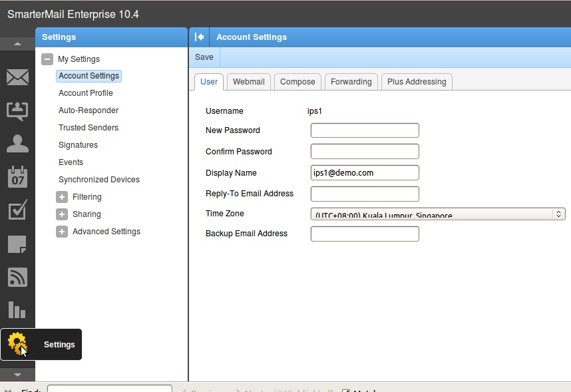Click the Sharing label in tree

(x=87, y=214)
